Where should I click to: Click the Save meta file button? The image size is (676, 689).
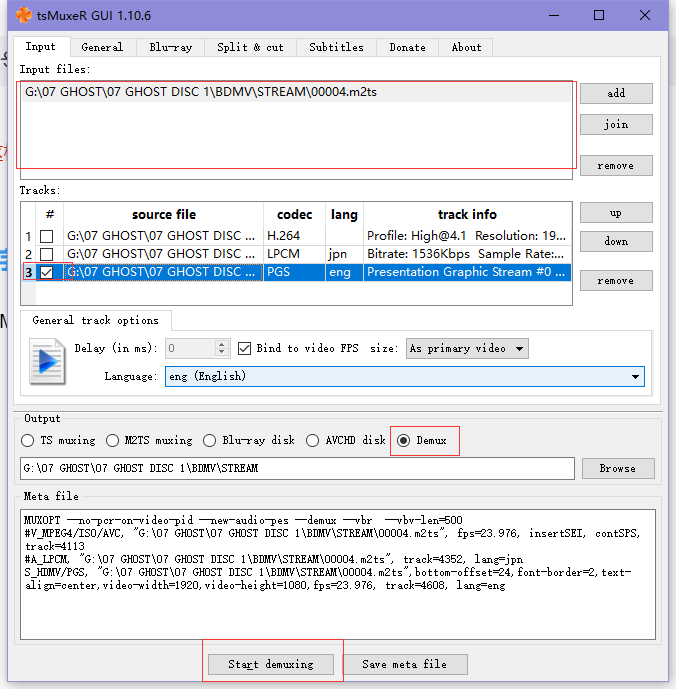point(405,664)
